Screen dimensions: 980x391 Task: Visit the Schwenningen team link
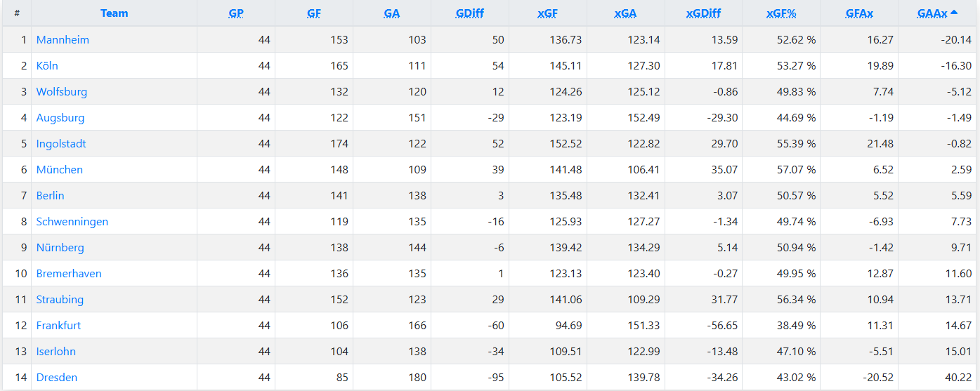coord(72,222)
